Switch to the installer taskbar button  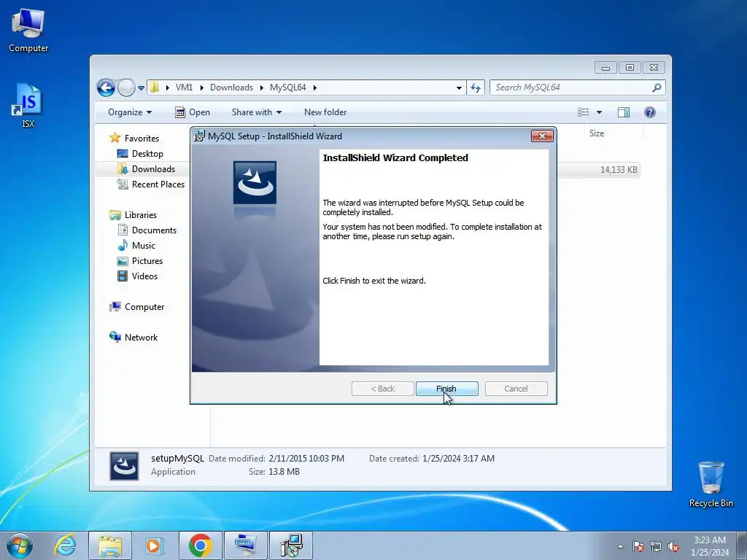(x=291, y=545)
